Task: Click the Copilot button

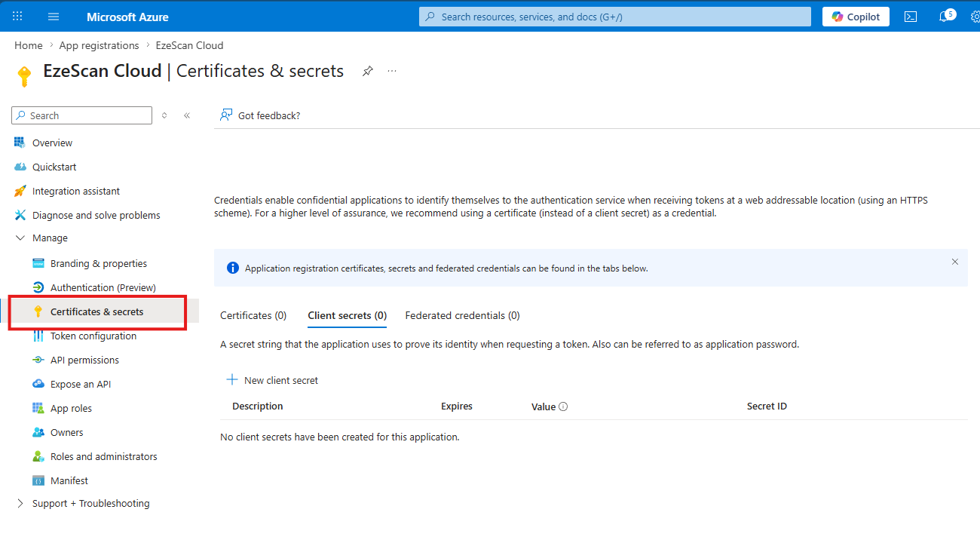Action: [x=856, y=17]
